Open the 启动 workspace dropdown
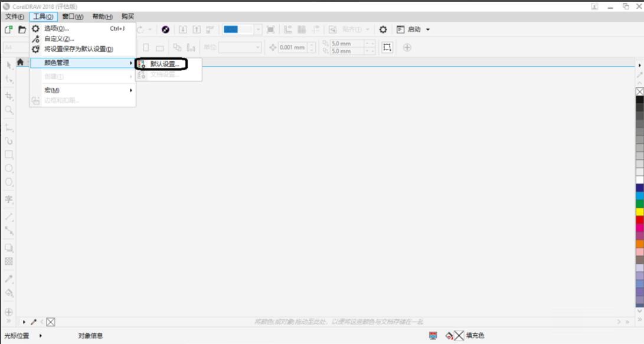The width and height of the screenshot is (644, 344). (x=428, y=30)
